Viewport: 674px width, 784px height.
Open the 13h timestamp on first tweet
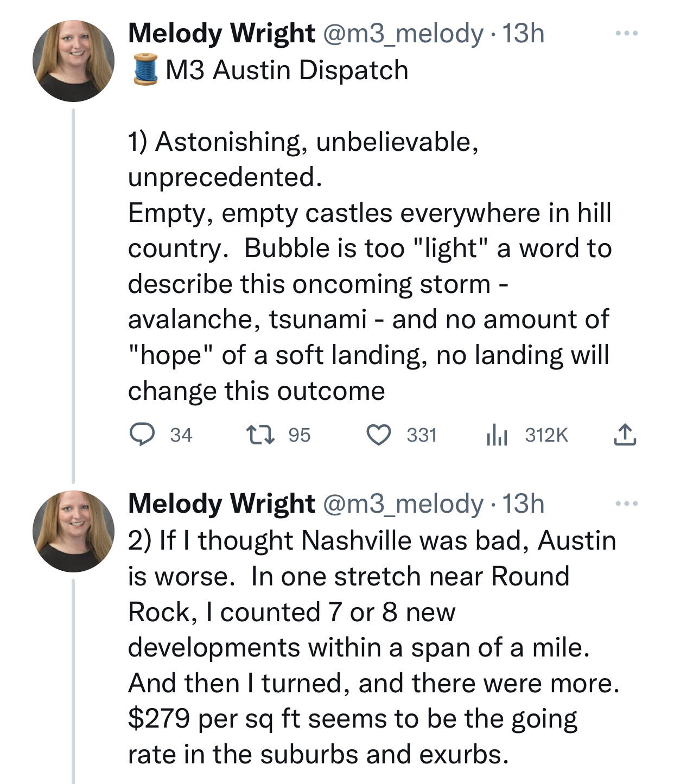point(523,34)
